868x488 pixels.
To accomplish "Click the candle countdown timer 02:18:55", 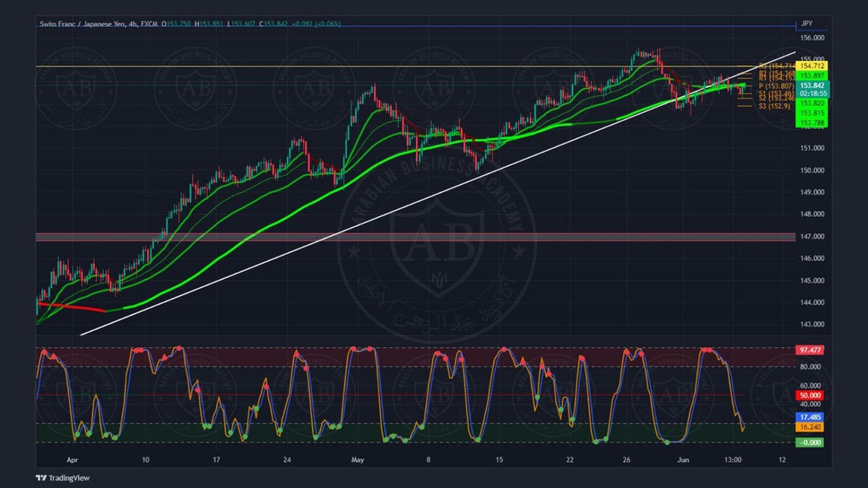I will point(812,94).
